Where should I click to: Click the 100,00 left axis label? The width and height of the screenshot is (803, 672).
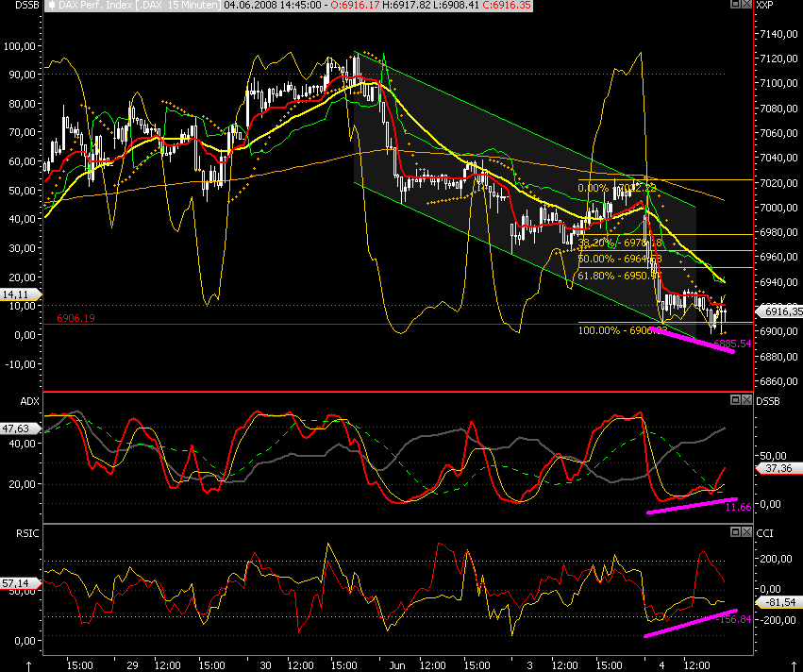[x=20, y=46]
